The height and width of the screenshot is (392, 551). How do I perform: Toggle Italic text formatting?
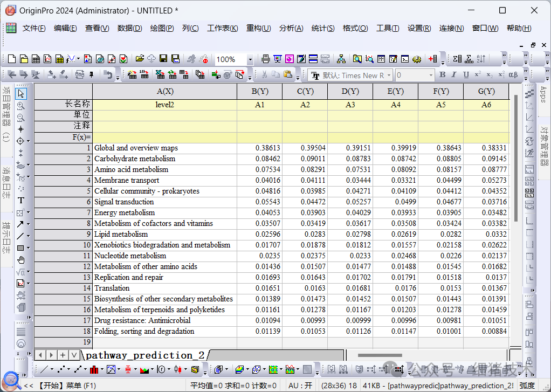click(x=454, y=75)
